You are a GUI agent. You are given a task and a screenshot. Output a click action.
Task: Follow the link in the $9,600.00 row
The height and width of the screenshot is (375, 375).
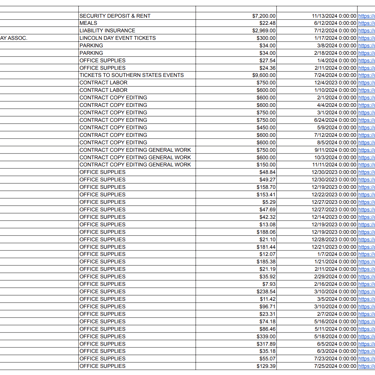(366, 75)
